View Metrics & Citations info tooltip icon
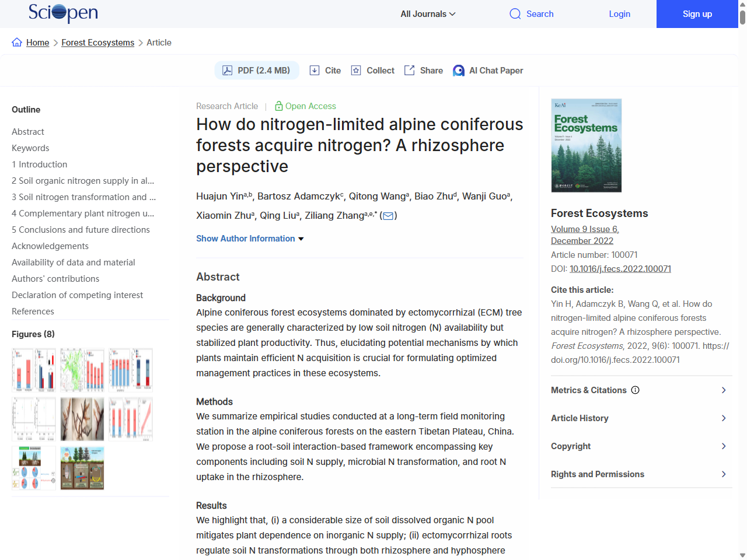 coord(635,390)
